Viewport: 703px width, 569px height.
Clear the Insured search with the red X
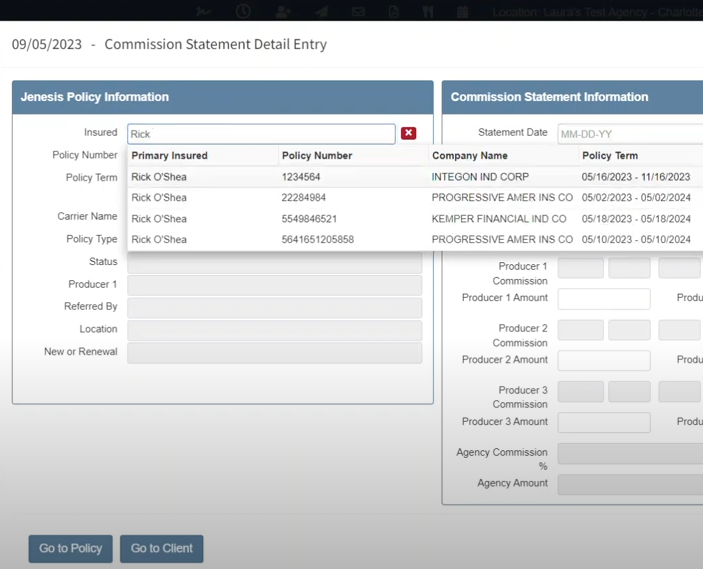click(x=408, y=133)
